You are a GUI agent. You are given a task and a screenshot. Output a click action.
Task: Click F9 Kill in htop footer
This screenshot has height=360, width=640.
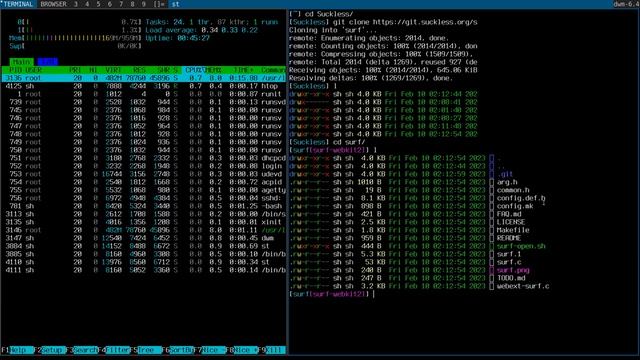pos(272,350)
